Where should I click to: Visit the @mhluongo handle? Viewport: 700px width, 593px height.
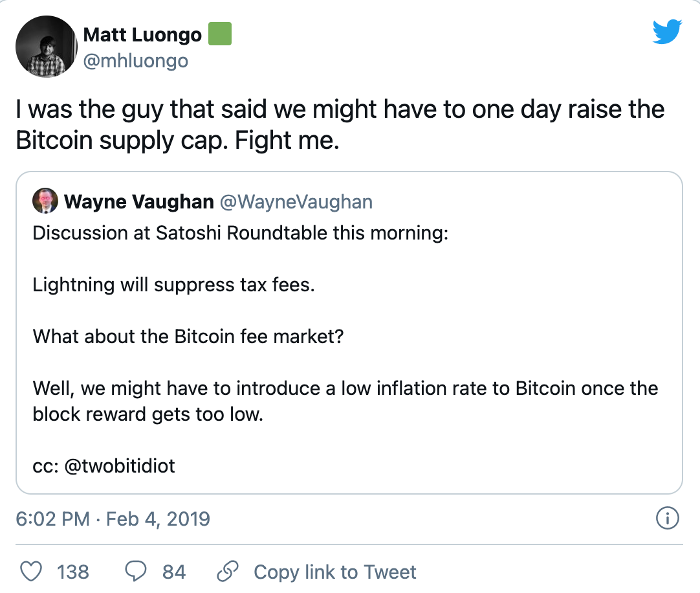[136, 60]
